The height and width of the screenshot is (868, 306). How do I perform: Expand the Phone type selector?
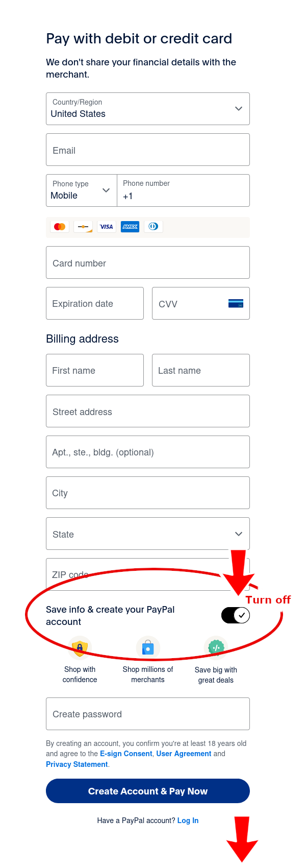82,190
